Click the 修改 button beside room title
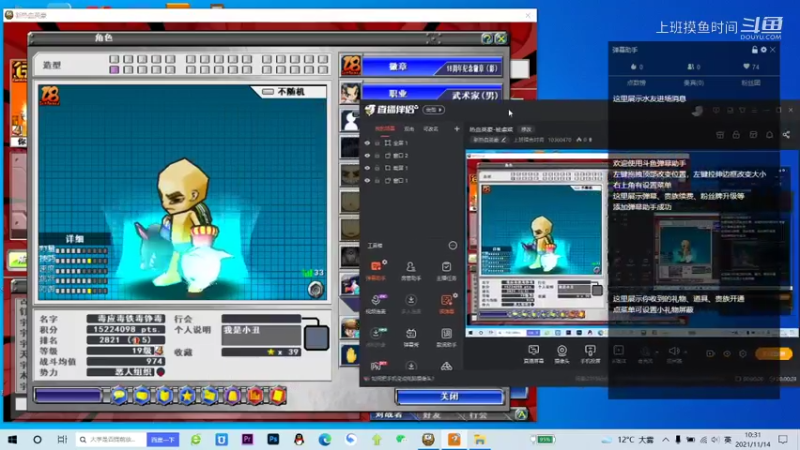This screenshot has width=800, height=450. point(526,130)
